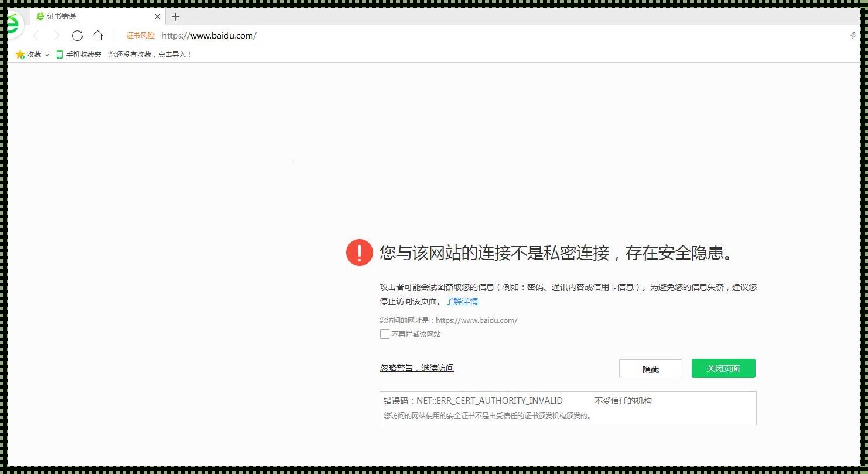This screenshot has height=474, width=868.
Task: Click the 360 browser logo icon
Action: (x=13, y=25)
